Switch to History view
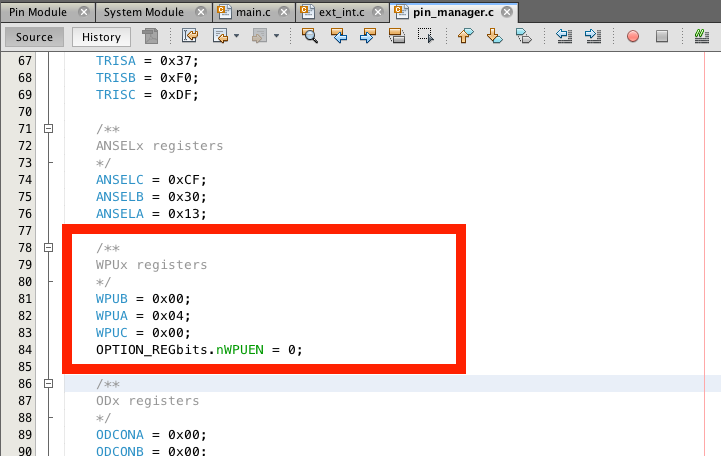This screenshot has height=456, width=721. click(101, 37)
